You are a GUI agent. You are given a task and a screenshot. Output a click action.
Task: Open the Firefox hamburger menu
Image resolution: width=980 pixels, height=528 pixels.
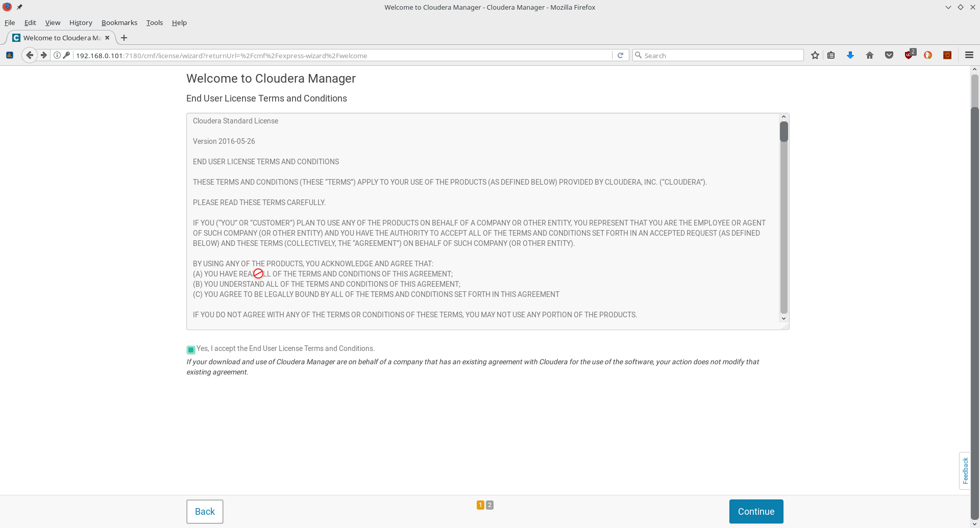tap(969, 55)
